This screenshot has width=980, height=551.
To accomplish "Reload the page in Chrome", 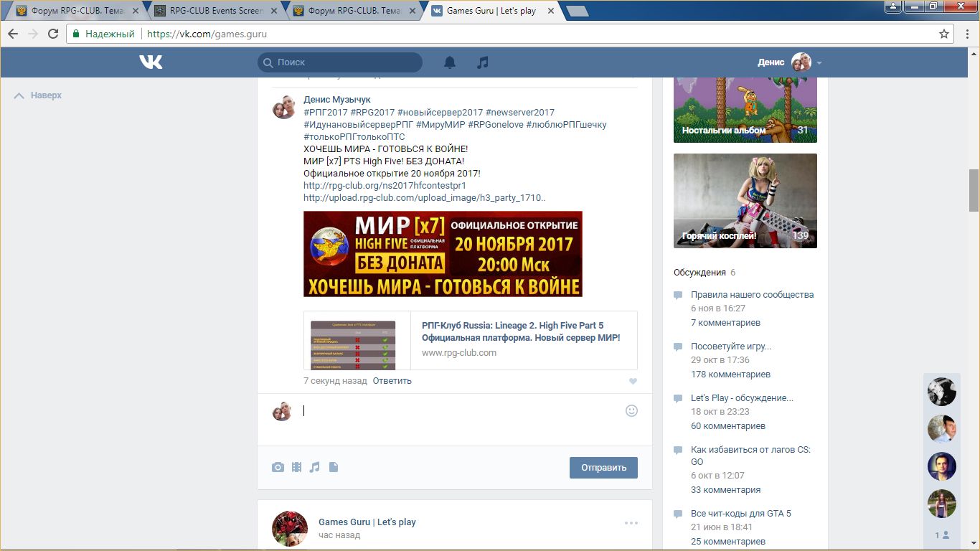I will 53,34.
